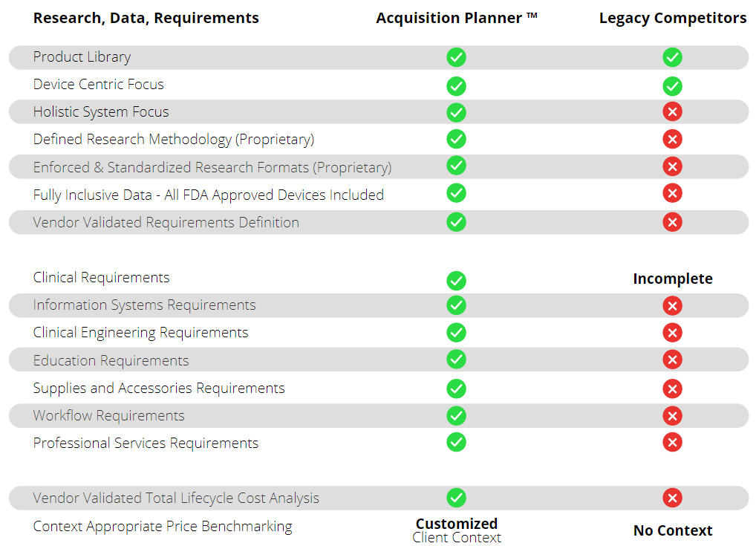The height and width of the screenshot is (546, 756).
Task: Click the Enforced & Standardized Research Formats row label
Action: (212, 167)
